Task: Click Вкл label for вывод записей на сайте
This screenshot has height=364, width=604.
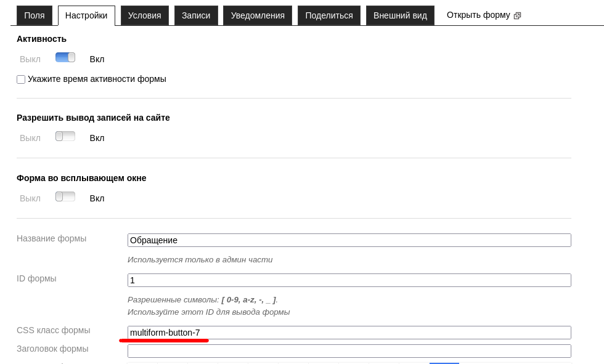Action: pyautogui.click(x=97, y=138)
